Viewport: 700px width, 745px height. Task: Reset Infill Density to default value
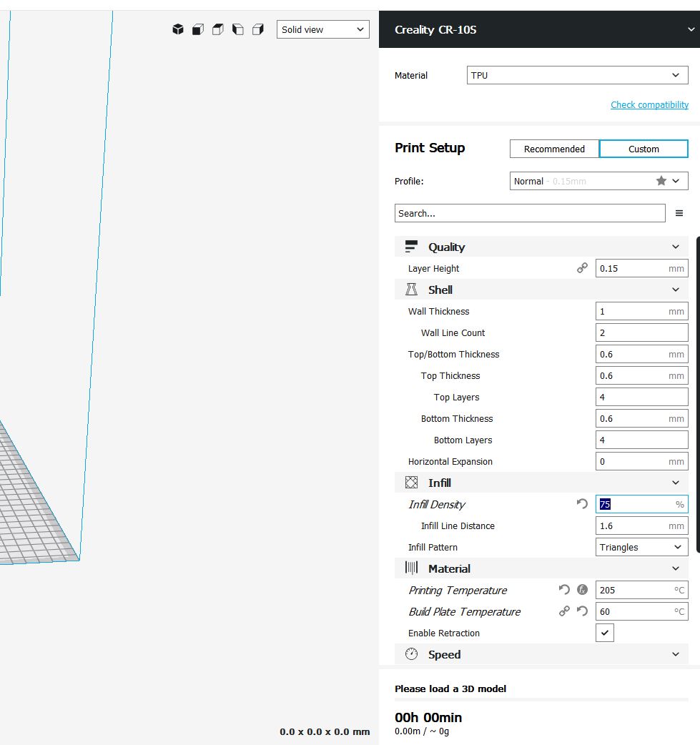[x=582, y=504]
